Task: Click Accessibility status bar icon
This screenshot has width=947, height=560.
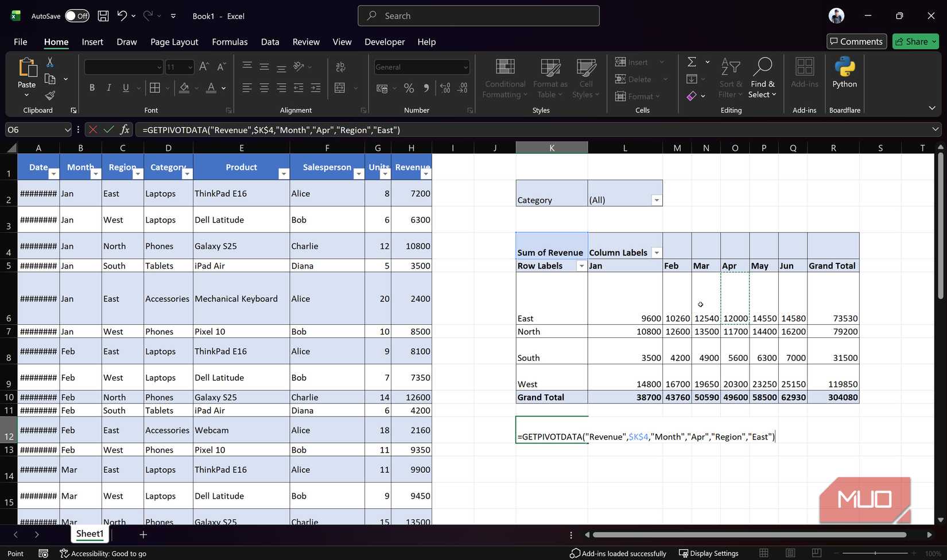Action: coord(65,554)
